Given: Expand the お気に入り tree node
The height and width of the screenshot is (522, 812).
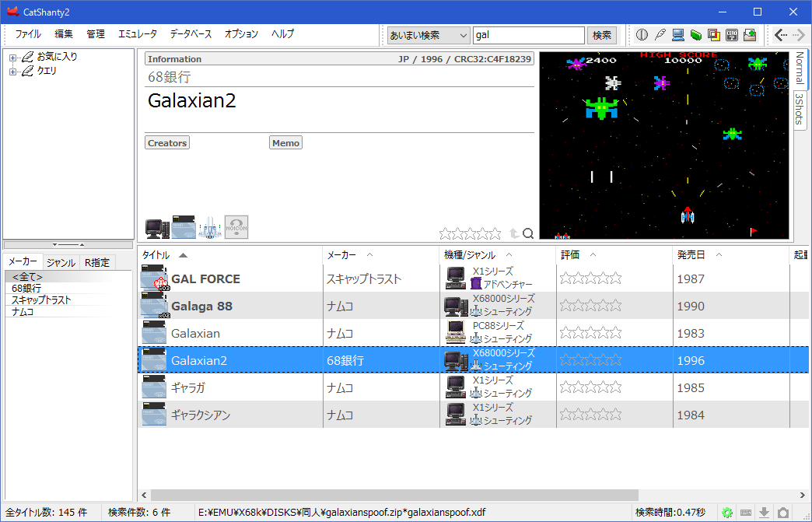Looking at the screenshot, I should pyautogui.click(x=13, y=58).
